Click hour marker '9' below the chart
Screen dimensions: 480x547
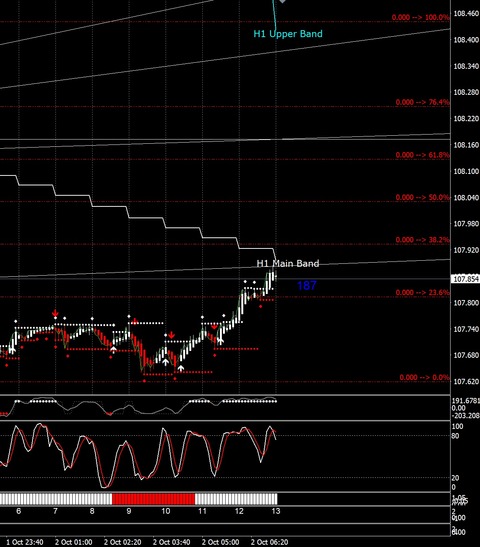pos(129,511)
